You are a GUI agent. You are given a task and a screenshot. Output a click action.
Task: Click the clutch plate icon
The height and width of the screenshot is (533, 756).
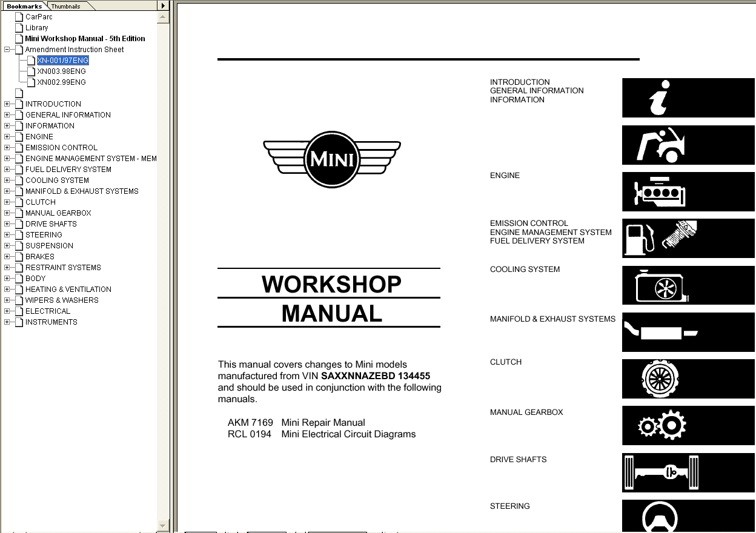(660, 379)
